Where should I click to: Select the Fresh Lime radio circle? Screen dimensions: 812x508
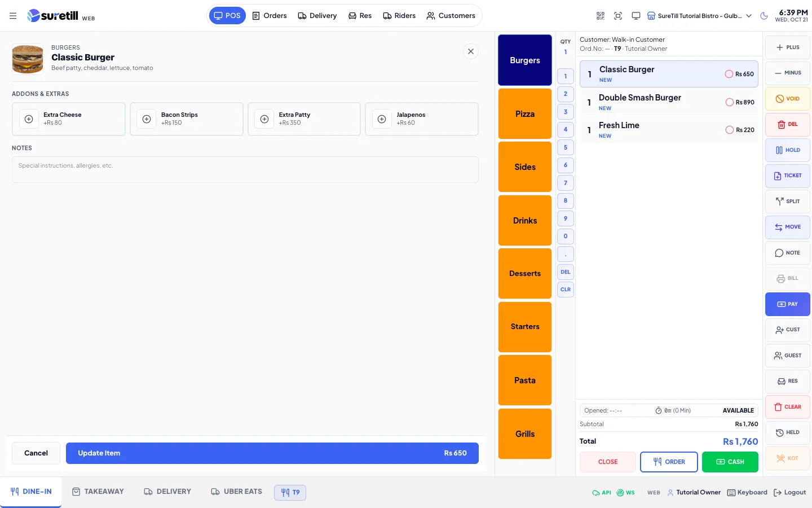(730, 130)
